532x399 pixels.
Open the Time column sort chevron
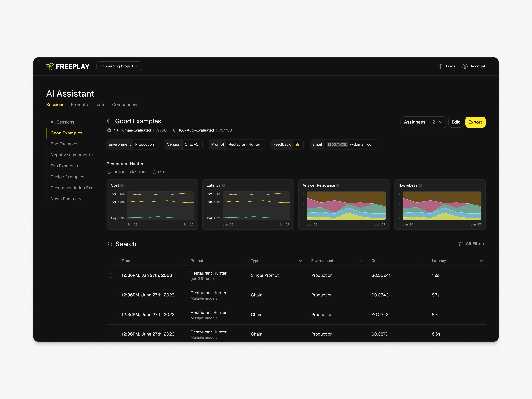(x=180, y=261)
